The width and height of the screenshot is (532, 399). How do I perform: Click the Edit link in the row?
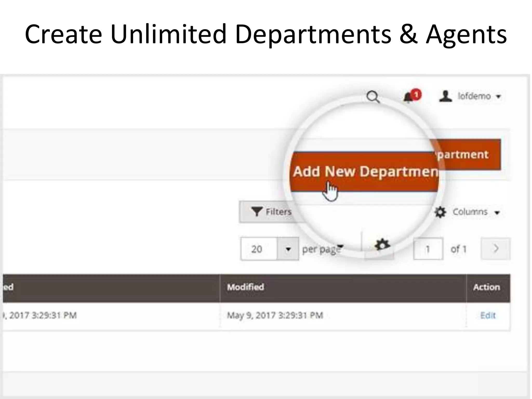point(488,315)
